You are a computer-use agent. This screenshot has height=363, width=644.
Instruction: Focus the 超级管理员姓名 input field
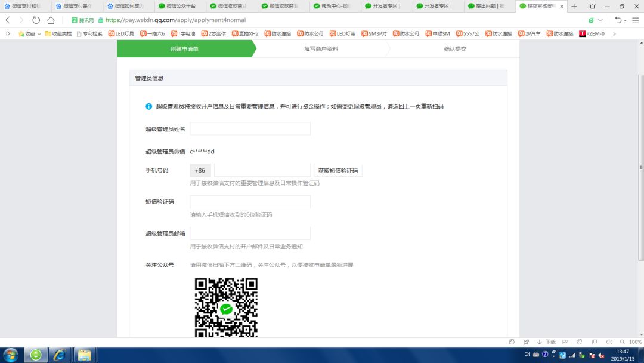pyautogui.click(x=250, y=129)
